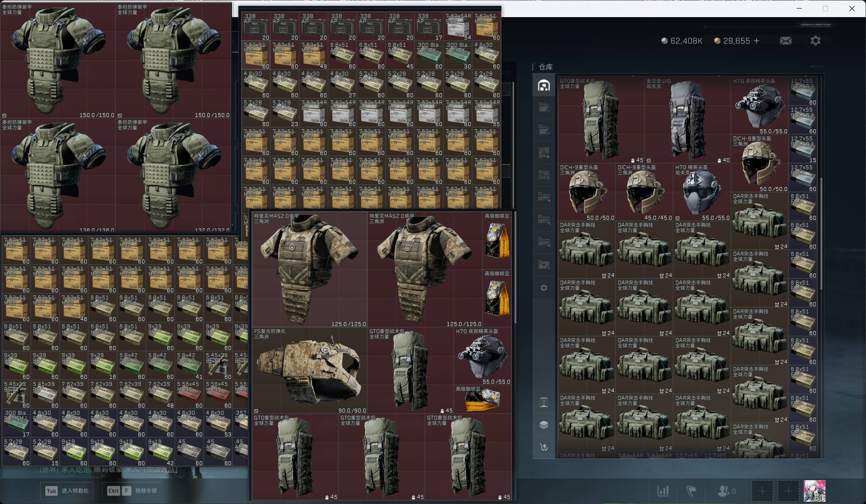The image size is (866, 504).
Task: Open the player avatar portrait
Action: (x=815, y=491)
